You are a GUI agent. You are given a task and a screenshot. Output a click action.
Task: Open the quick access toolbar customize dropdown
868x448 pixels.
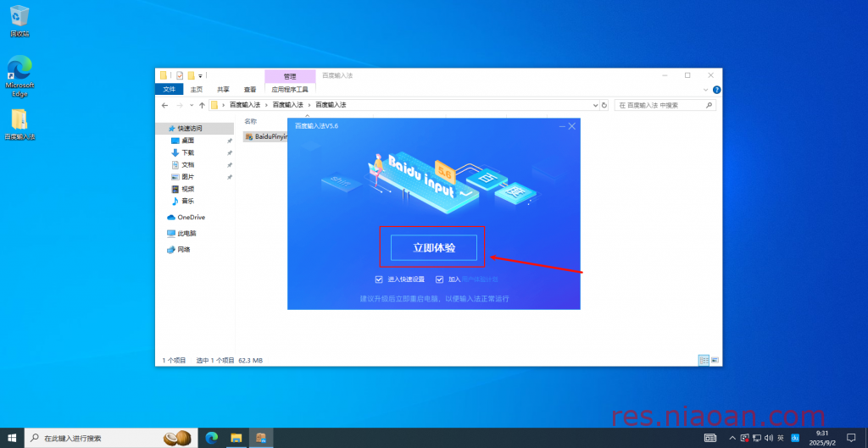point(200,75)
